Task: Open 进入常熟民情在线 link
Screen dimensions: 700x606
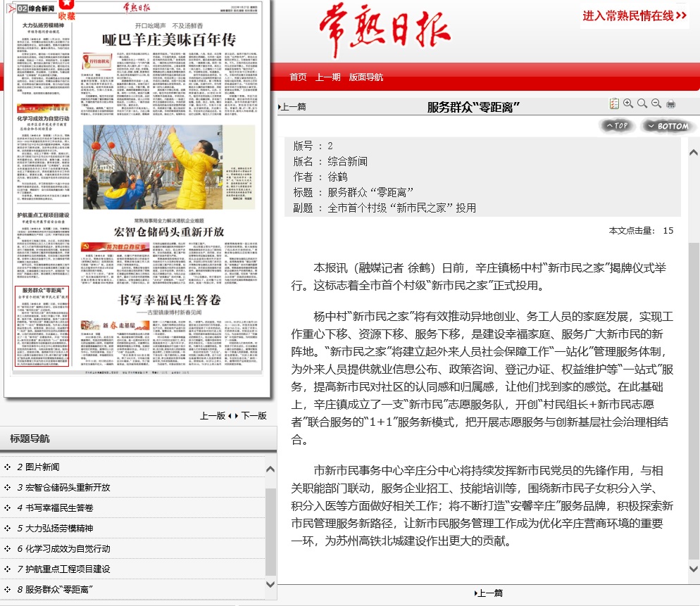Action: point(635,16)
